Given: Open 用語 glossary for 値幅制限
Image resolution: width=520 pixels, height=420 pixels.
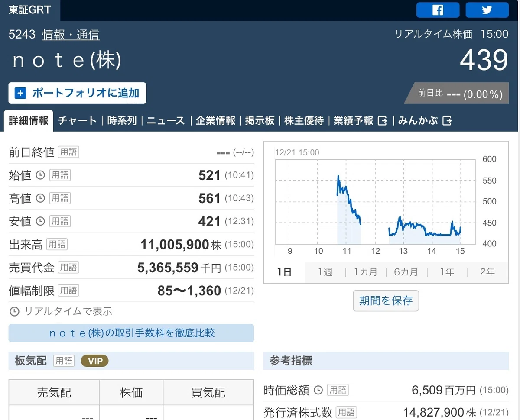Looking at the screenshot, I should point(68,290).
